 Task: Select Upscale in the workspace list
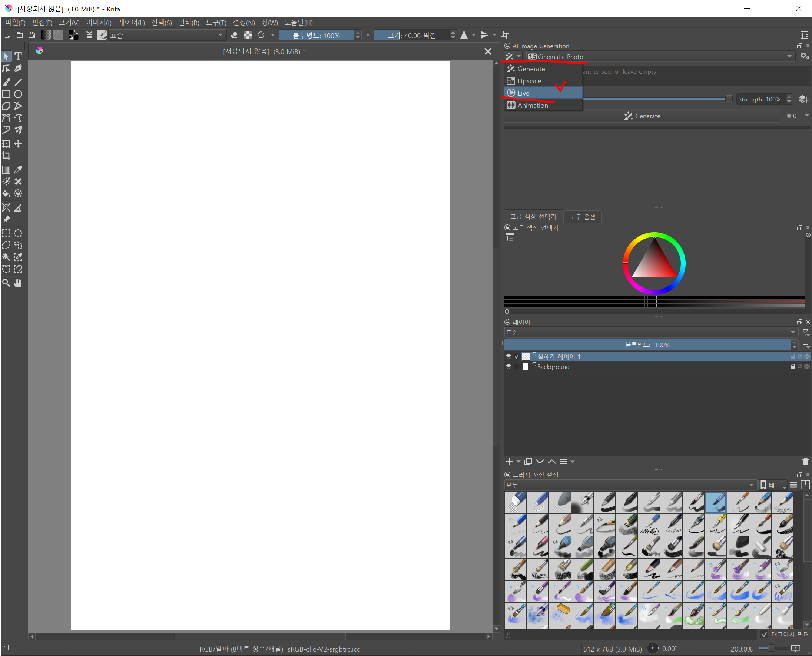click(529, 81)
